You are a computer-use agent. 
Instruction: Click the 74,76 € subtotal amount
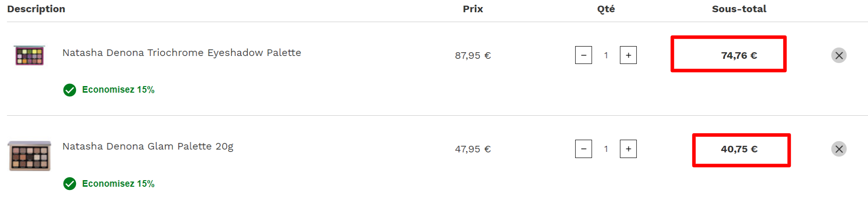pyautogui.click(x=739, y=55)
